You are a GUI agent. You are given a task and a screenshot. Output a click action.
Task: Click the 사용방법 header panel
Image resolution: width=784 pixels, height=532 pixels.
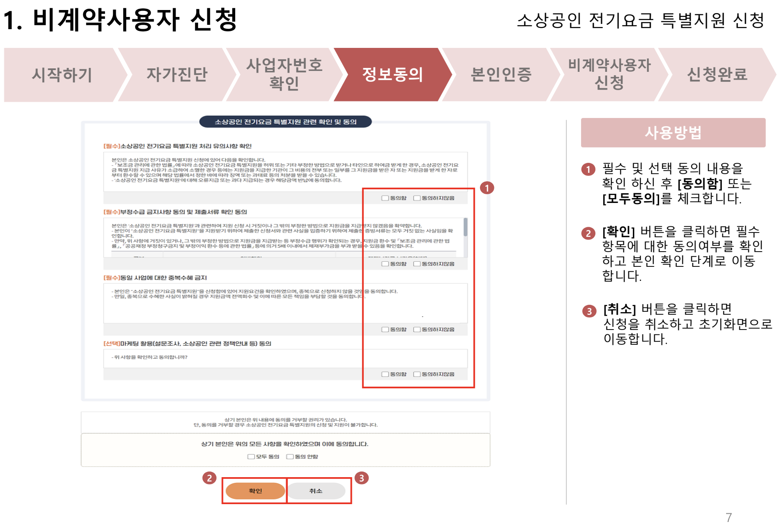(x=673, y=133)
